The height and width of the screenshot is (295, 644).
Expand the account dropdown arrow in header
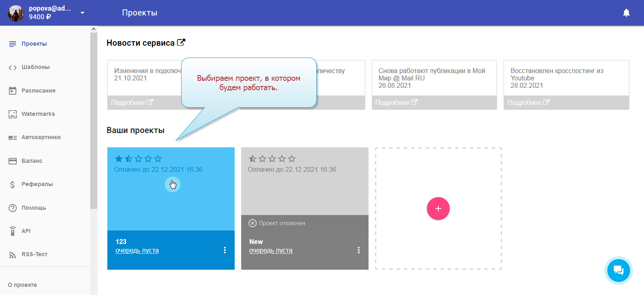[x=82, y=13]
